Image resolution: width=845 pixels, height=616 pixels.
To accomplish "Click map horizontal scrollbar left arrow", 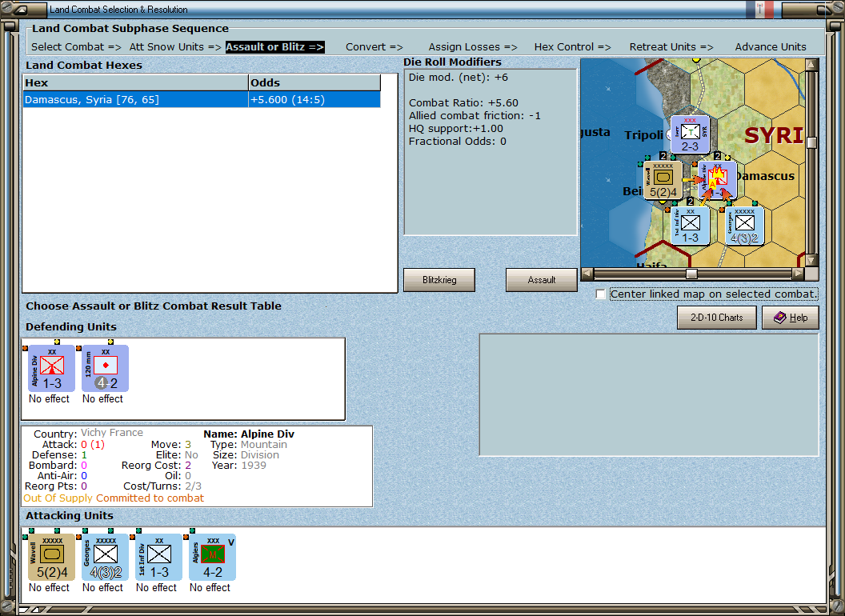I will click(587, 274).
